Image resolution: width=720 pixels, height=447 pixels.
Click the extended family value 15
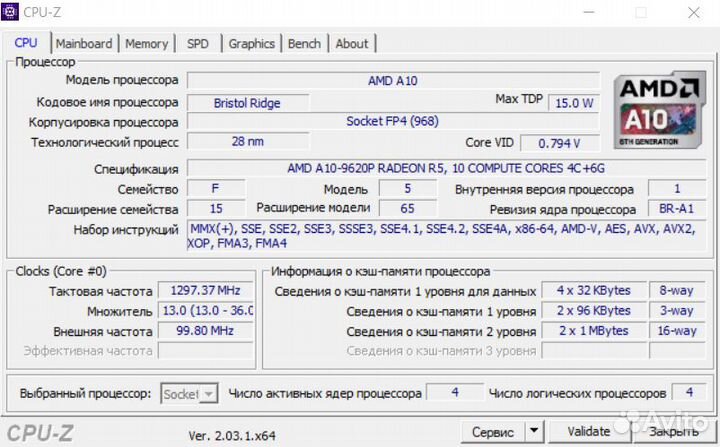pos(216,209)
